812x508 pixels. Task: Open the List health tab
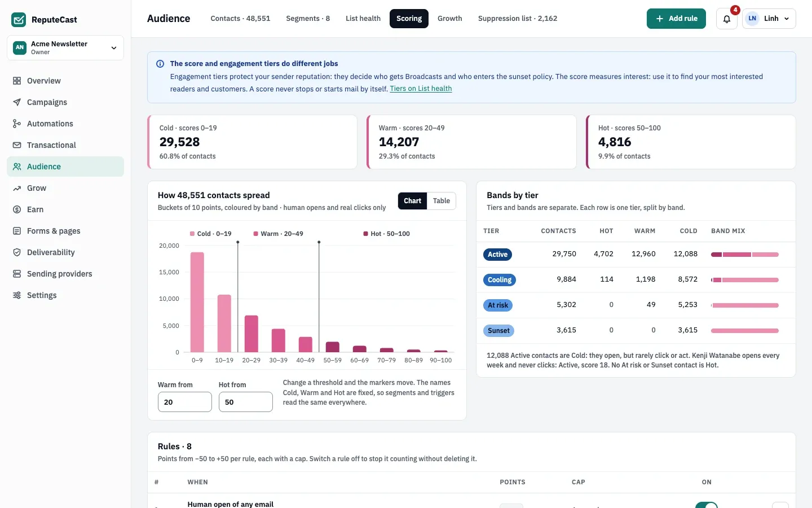363,19
